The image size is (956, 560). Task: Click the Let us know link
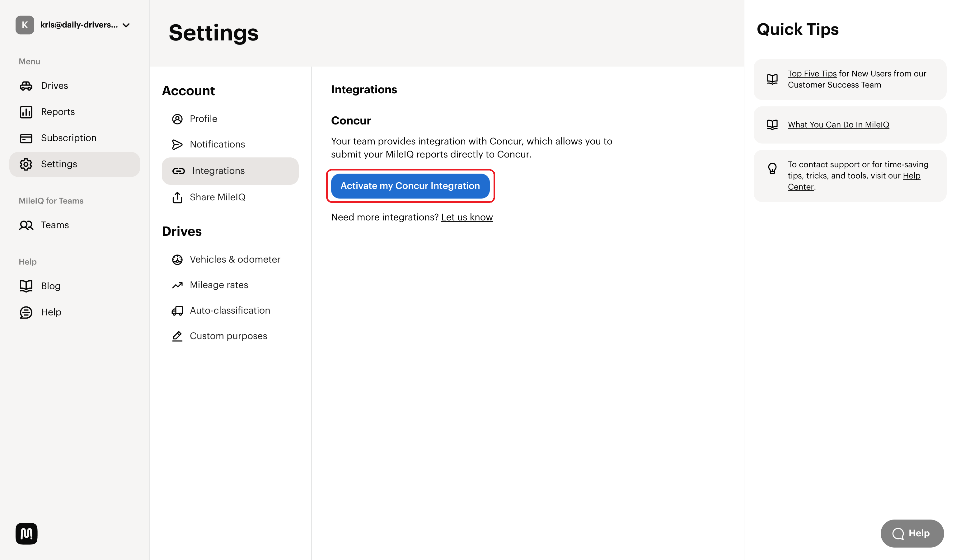pos(466,217)
